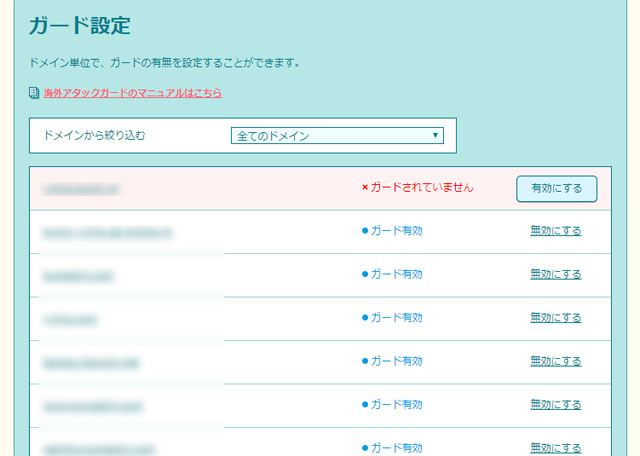Screen dimensions: 640x456
Task: Click 無効にする in the last visible row
Action: point(555,448)
